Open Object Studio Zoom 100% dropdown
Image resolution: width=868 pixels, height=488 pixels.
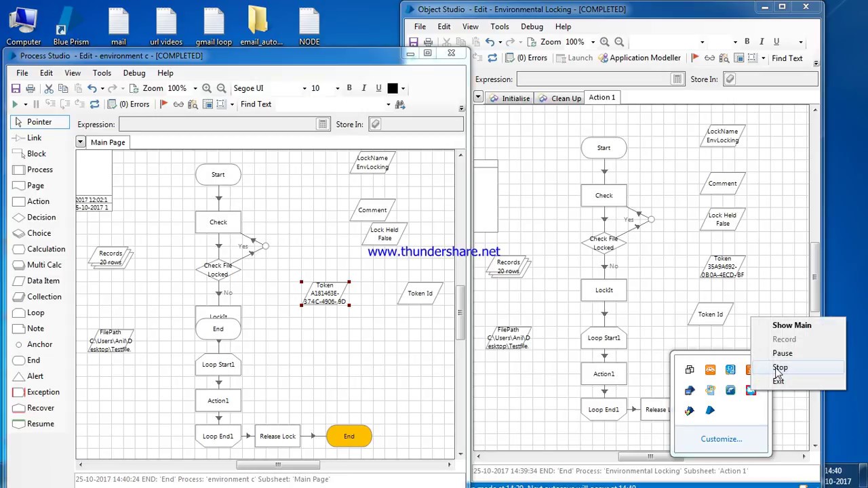[593, 42]
